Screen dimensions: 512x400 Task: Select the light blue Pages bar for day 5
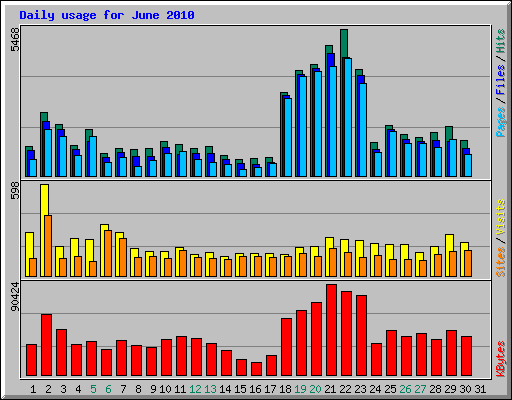(x=93, y=156)
